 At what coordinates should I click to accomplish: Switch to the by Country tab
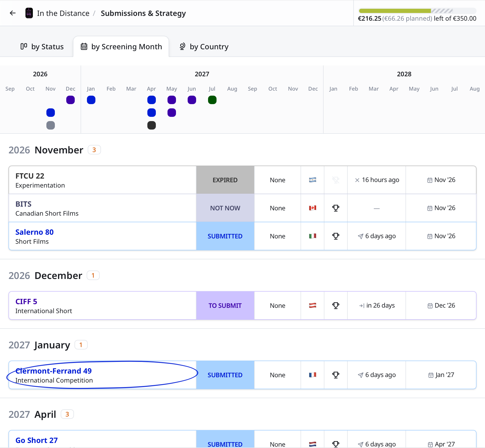[204, 47]
